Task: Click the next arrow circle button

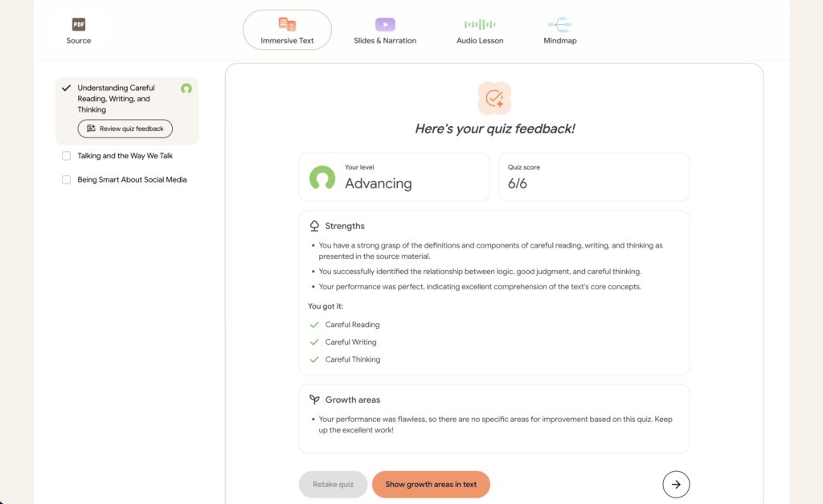Action: 676,485
